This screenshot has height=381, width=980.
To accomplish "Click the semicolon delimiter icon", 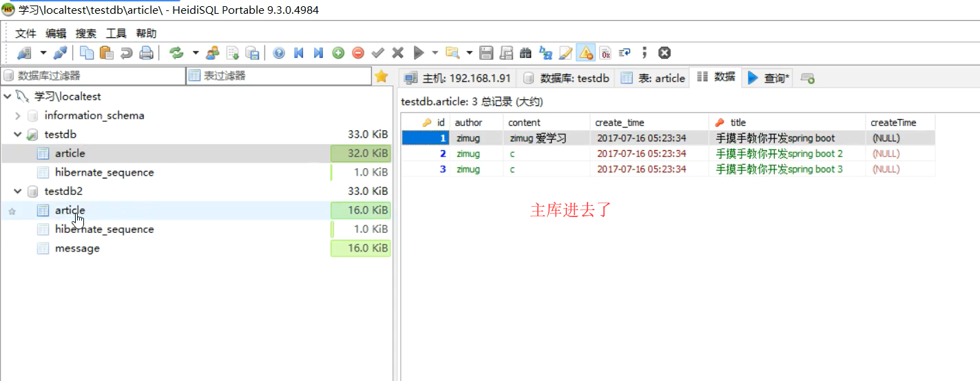I will 645,52.
